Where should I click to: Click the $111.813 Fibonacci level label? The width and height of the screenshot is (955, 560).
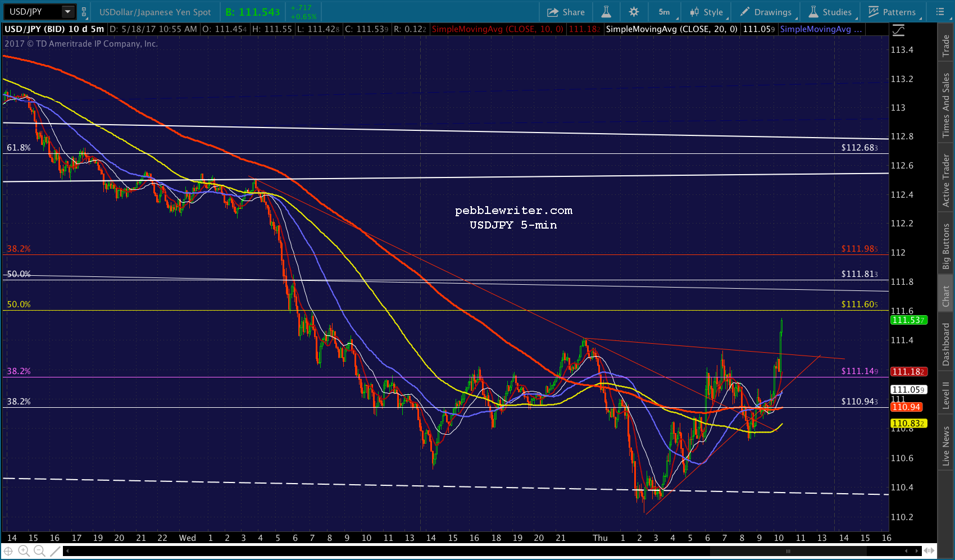tap(859, 274)
